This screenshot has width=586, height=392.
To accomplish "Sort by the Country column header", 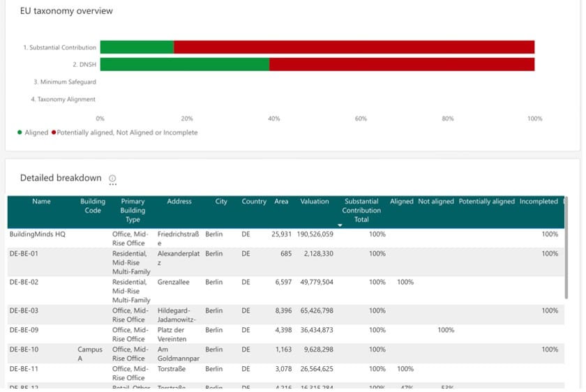I will tap(254, 202).
